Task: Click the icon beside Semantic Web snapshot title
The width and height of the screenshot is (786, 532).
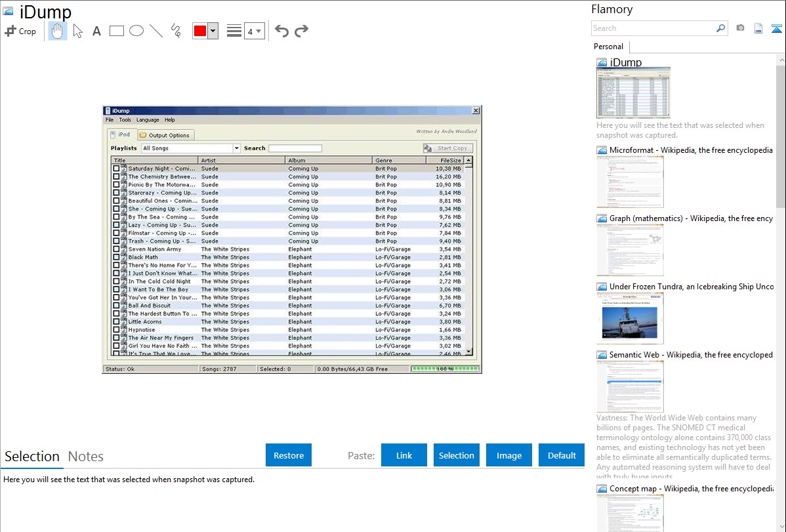Action: click(602, 355)
